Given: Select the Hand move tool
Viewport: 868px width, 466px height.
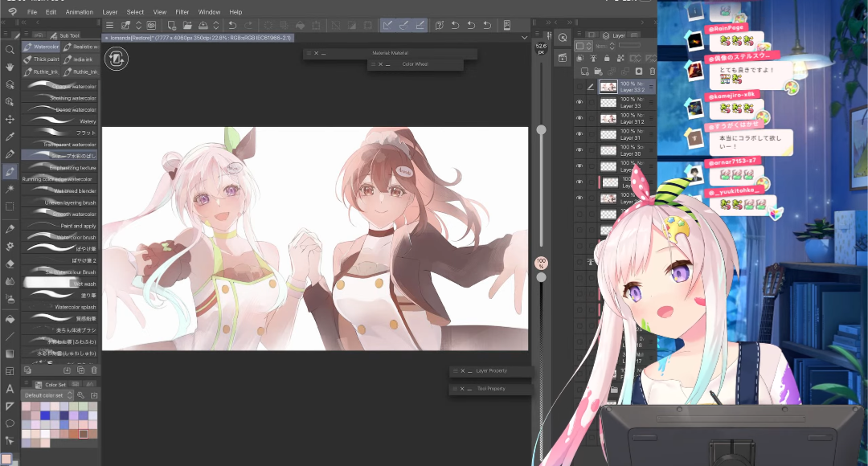Looking at the screenshot, I should coord(10,67).
